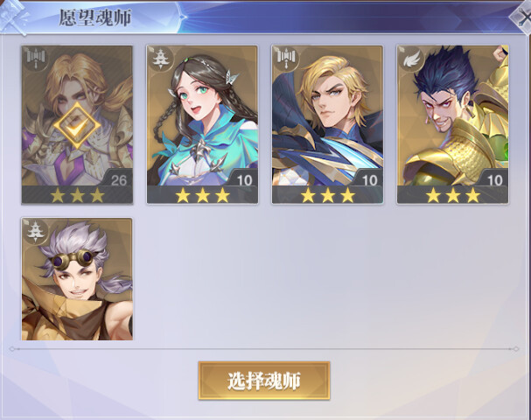Click the fortress class icon on blue cloak card
531x420 pixels.
(285, 58)
